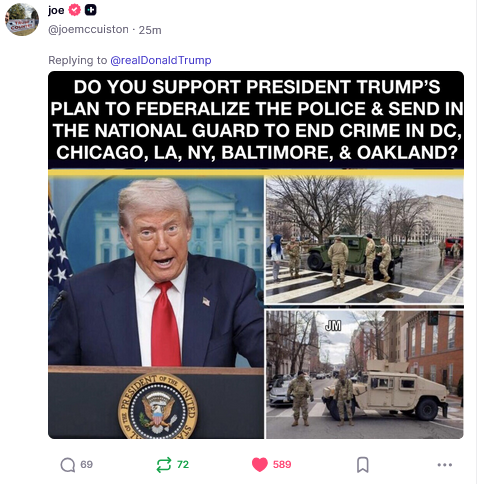Toggle the bookmark icon on post
This screenshot has width=478, height=484.
pyautogui.click(x=363, y=465)
